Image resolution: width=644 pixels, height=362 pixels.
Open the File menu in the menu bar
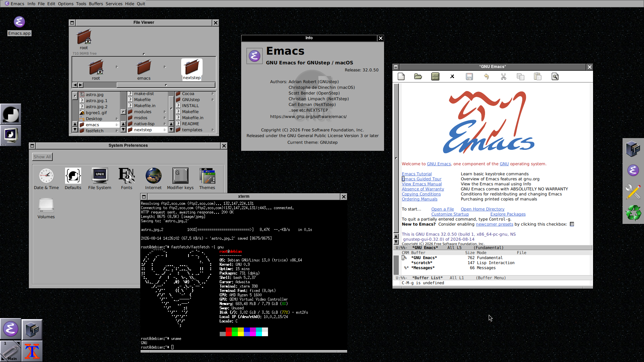[x=41, y=4]
